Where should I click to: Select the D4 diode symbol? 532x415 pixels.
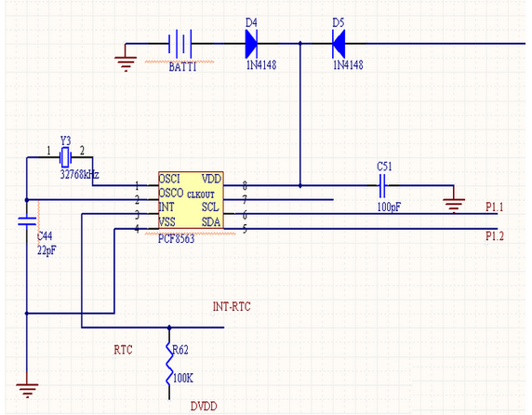(251, 44)
